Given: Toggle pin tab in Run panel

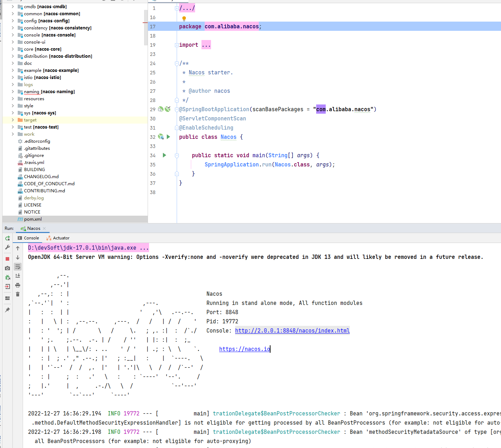Looking at the screenshot, I should click(7, 310).
